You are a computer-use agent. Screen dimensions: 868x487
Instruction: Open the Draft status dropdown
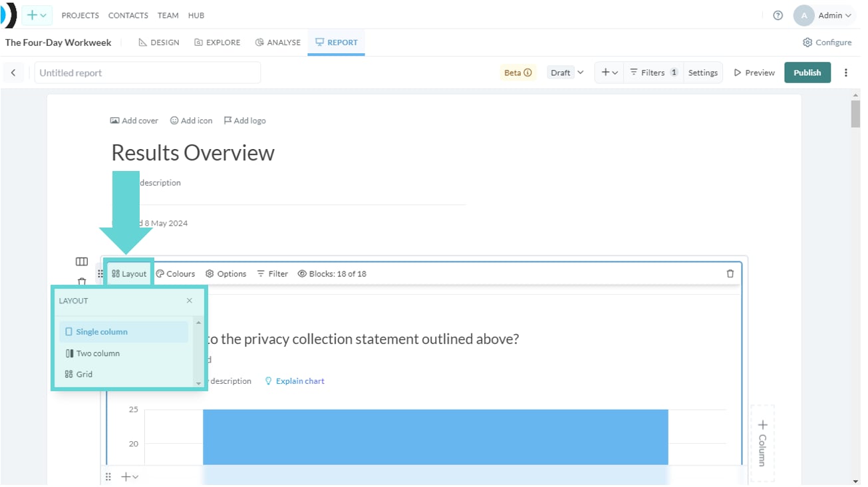(567, 73)
